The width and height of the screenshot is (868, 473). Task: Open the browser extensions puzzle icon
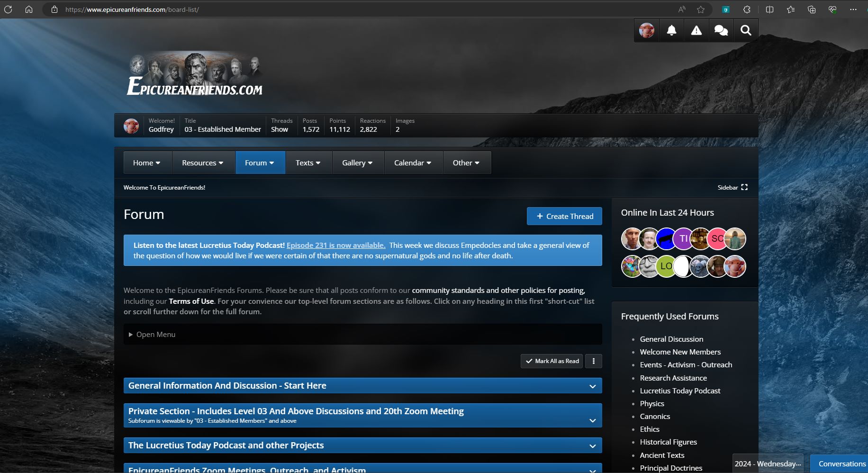tap(747, 9)
